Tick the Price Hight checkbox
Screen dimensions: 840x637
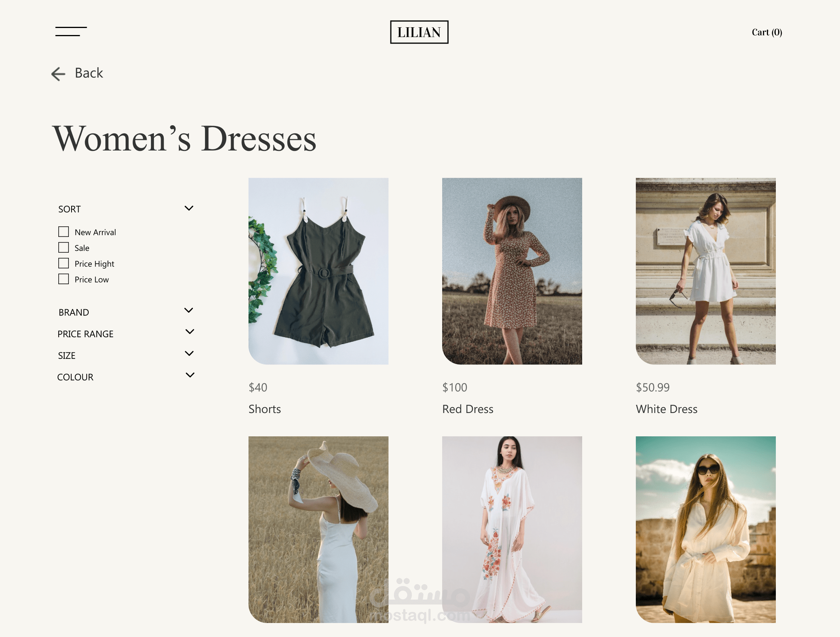63,263
